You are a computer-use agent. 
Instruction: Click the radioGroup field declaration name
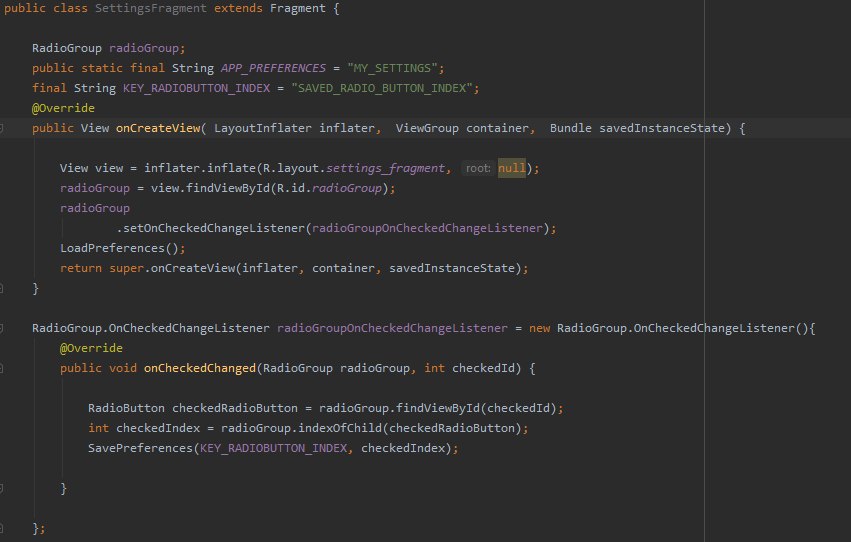tap(144, 48)
